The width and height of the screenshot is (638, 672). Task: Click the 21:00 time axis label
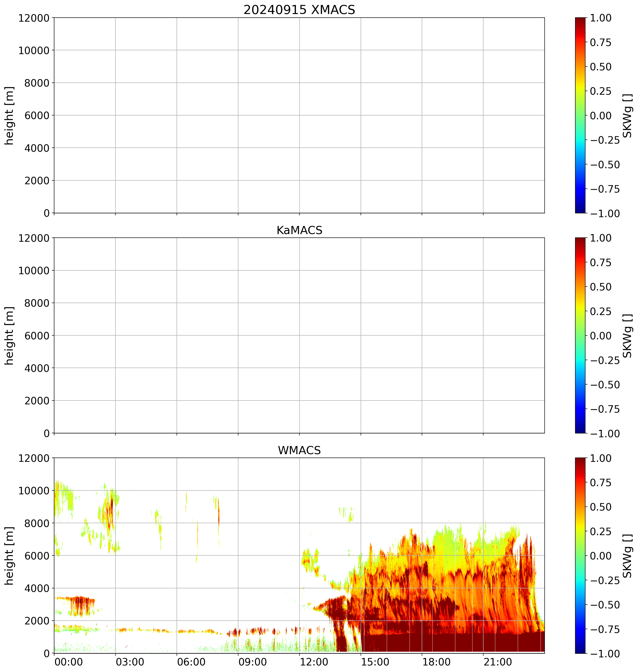[x=498, y=662]
